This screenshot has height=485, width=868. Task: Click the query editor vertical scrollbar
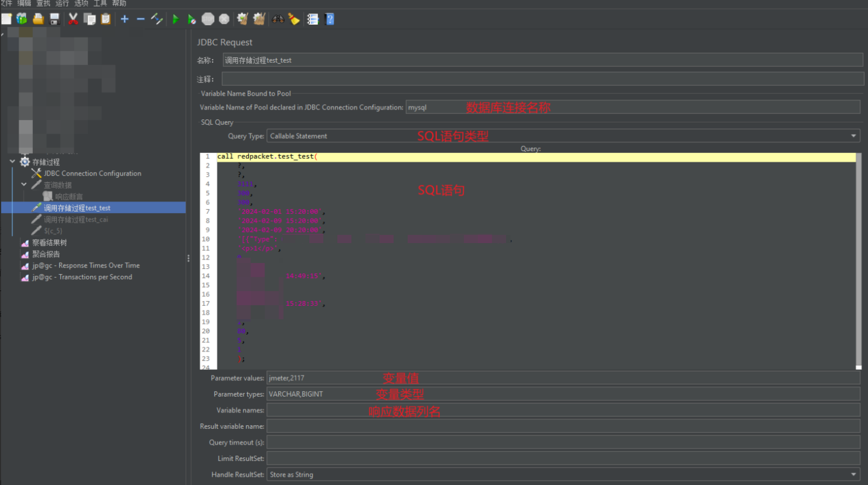859,261
